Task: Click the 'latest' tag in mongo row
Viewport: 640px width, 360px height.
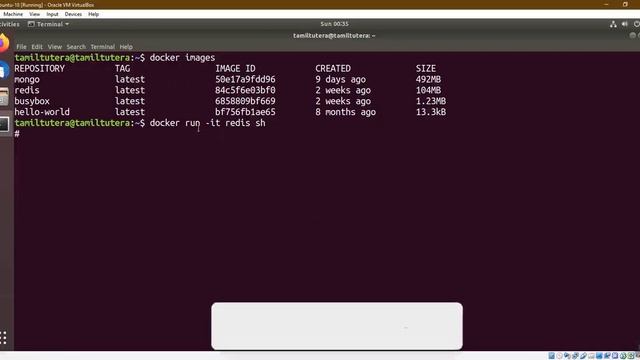Action: pos(130,80)
